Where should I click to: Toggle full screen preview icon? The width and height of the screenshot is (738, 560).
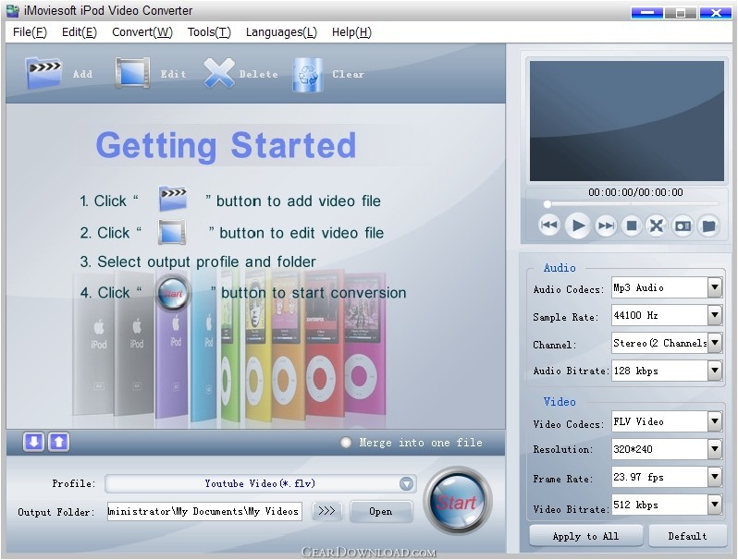[x=656, y=226]
